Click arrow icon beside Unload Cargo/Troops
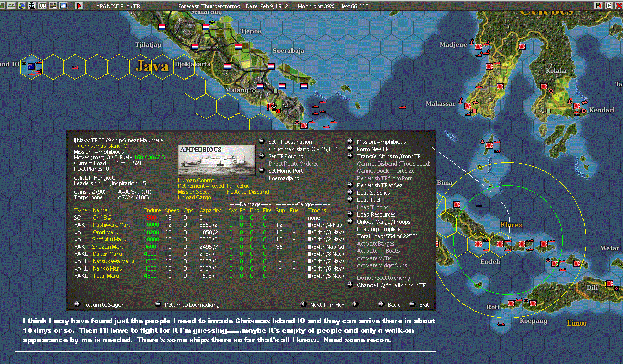The width and height of the screenshot is (623, 364). point(350,221)
